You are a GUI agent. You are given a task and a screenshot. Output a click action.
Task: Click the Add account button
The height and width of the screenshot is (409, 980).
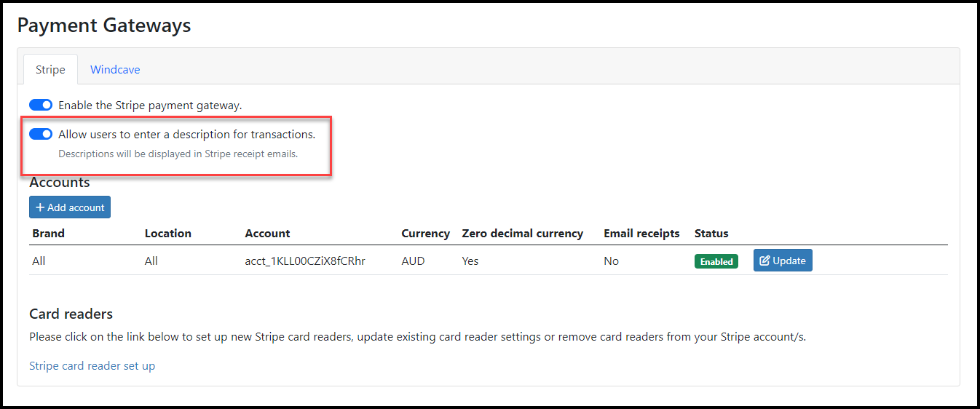70,207
